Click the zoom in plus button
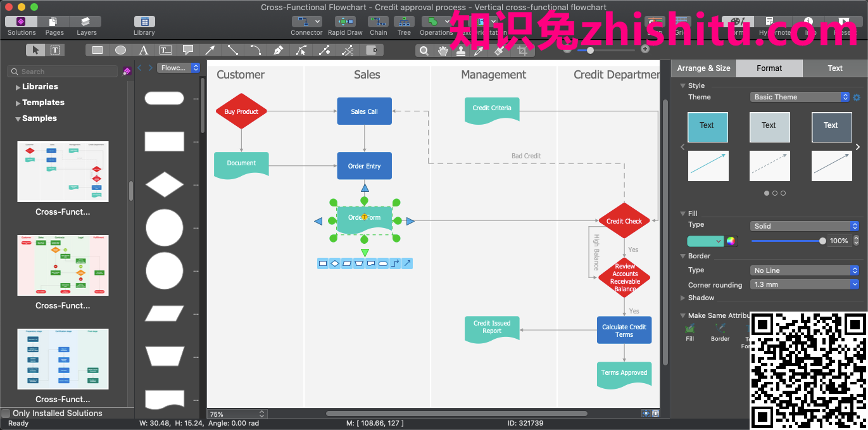The width and height of the screenshot is (868, 430). (x=645, y=49)
